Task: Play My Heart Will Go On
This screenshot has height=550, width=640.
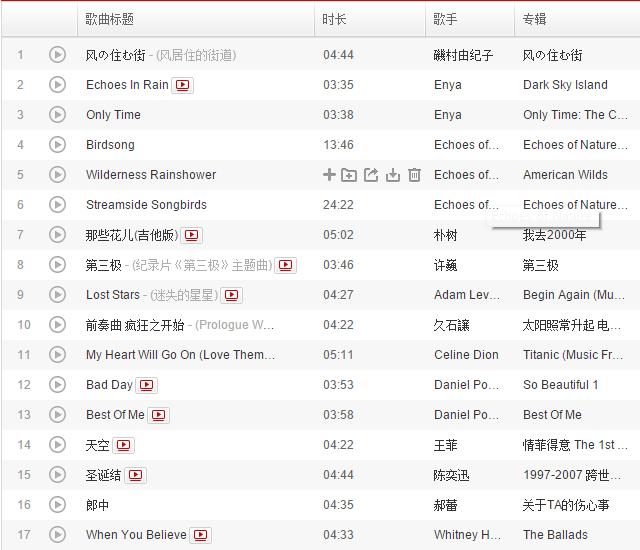Action: click(57, 355)
